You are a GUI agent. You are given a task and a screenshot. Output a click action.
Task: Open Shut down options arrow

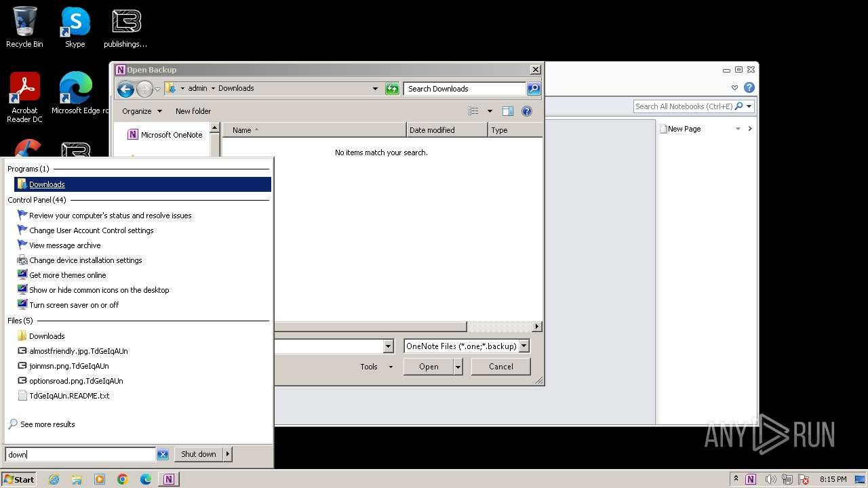227,454
